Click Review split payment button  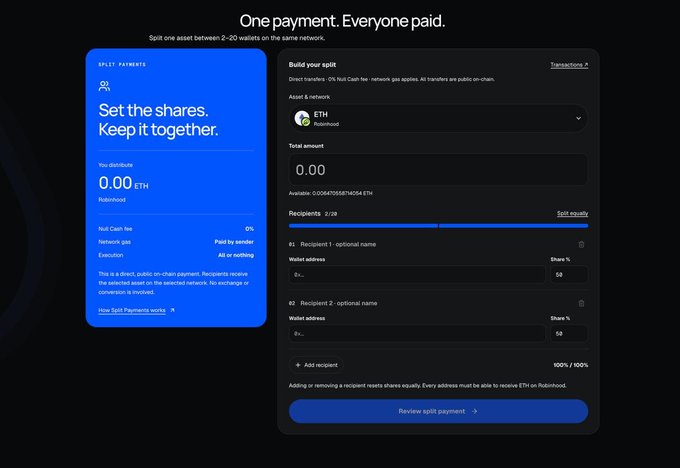[x=438, y=411]
